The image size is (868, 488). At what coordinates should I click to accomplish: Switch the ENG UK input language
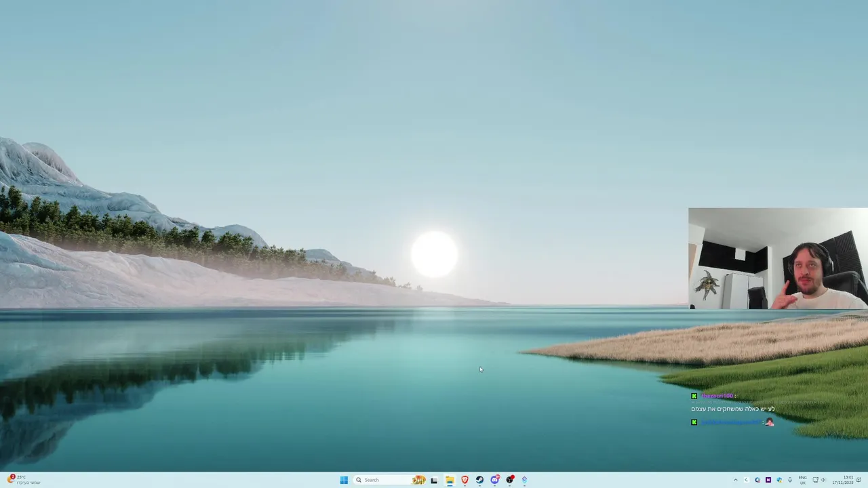[x=803, y=480]
